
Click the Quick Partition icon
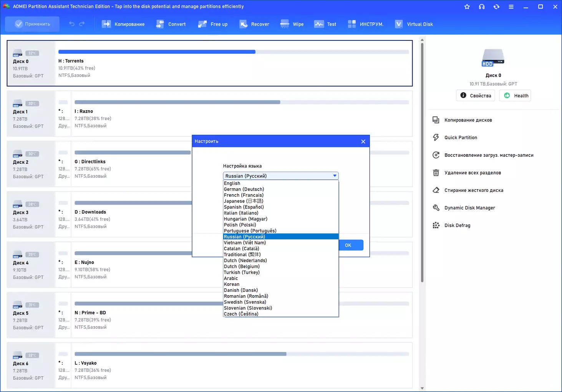tap(436, 138)
